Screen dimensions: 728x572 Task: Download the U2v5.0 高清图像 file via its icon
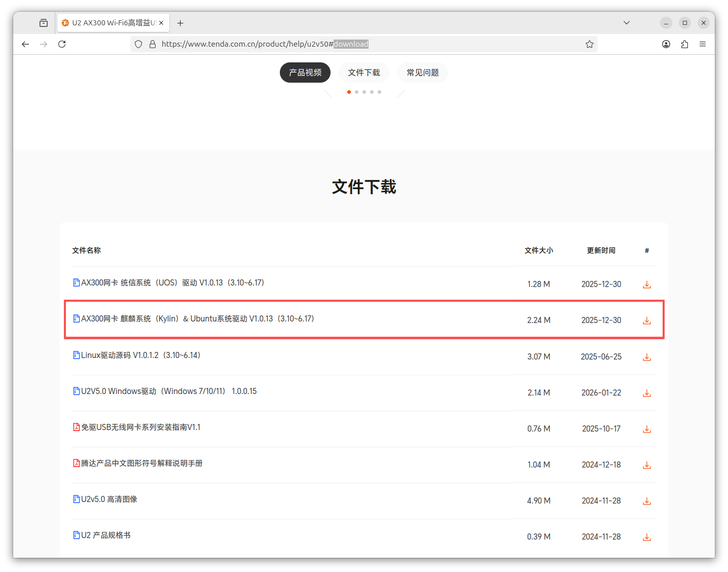(646, 500)
